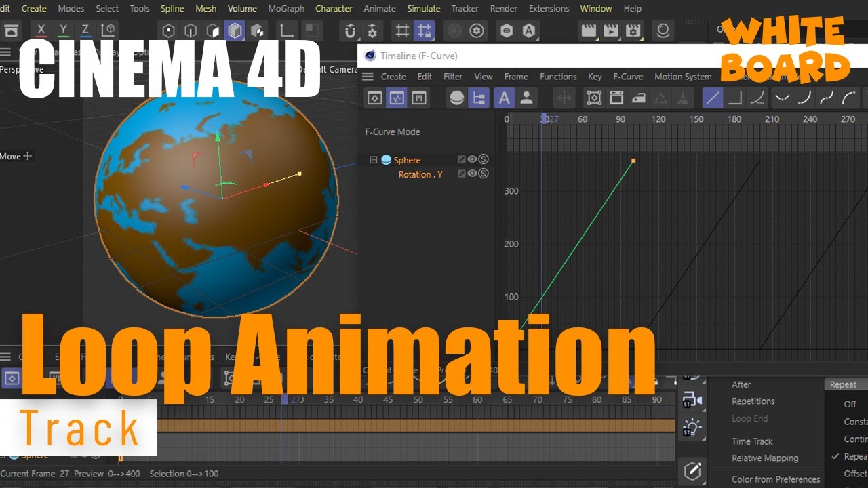Select the spline interpolation icon
The image size is (868, 488).
(758, 98)
